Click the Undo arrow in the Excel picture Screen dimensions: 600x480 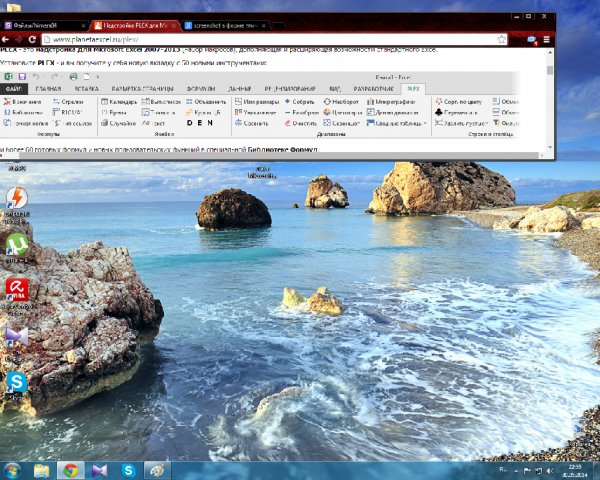click(36, 77)
